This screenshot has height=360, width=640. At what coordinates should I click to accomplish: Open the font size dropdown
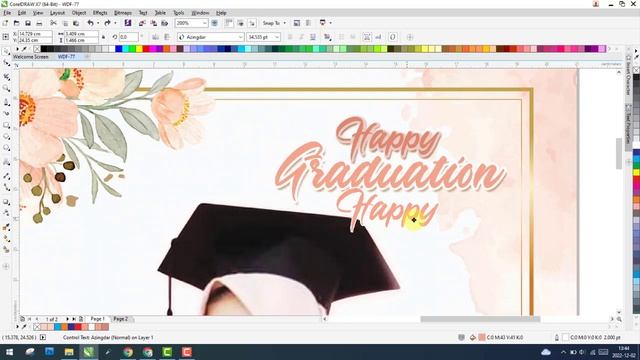click(277, 37)
